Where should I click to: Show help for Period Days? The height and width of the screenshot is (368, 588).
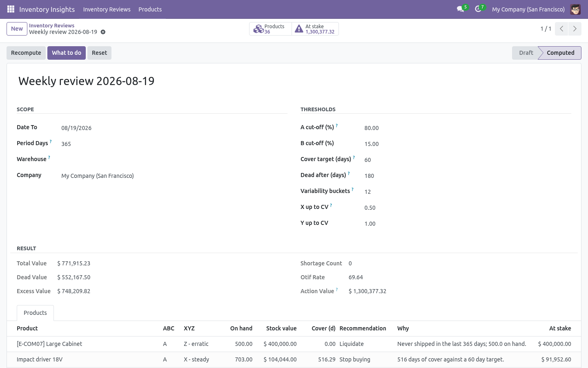(51, 141)
